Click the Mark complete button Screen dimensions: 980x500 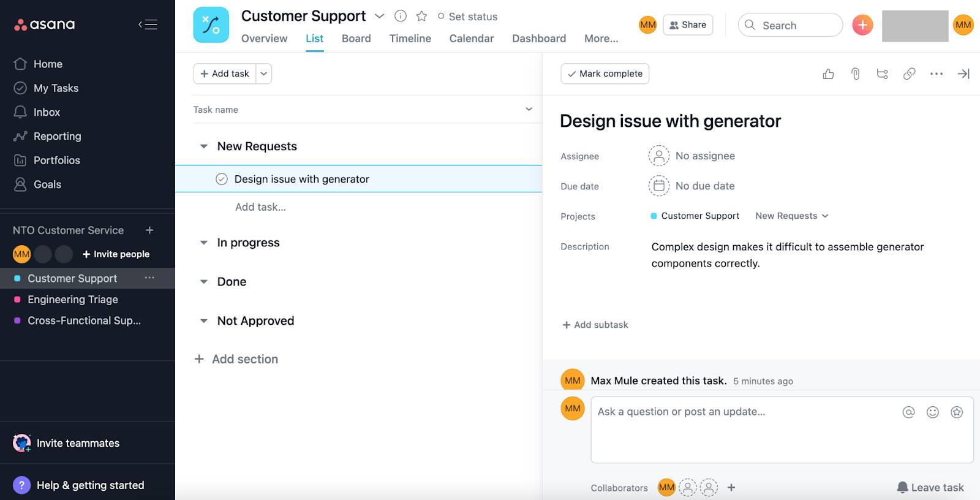[x=605, y=74]
